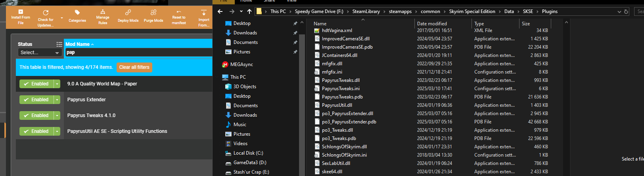Sort files by the Date modified column
Image resolution: width=644 pixels, height=176 pixels.
(432, 24)
